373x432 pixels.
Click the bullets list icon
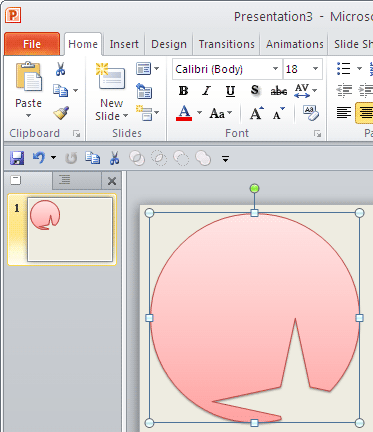pyautogui.click(x=344, y=69)
